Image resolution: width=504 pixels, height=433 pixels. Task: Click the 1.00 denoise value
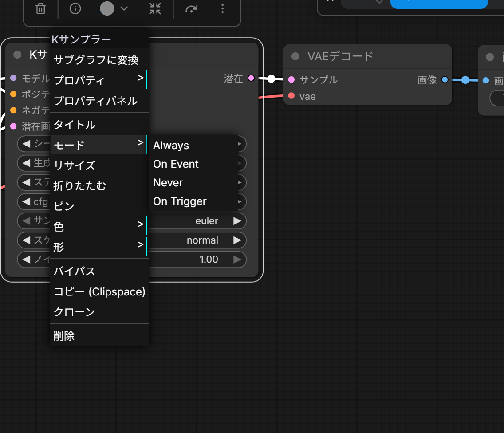(209, 260)
